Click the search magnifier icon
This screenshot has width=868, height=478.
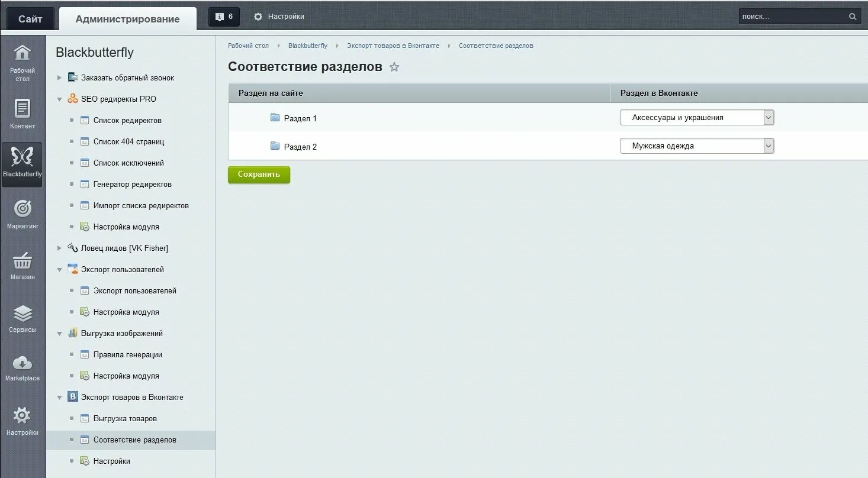point(853,17)
